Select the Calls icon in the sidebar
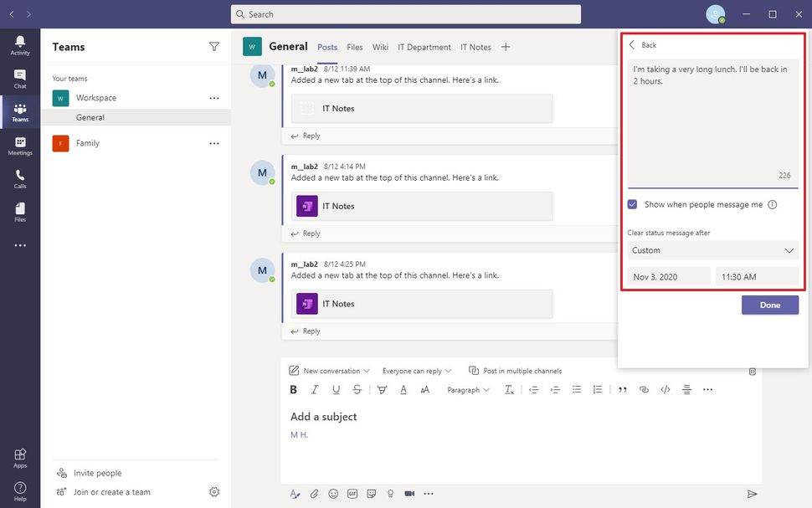The image size is (812, 508). (x=20, y=176)
